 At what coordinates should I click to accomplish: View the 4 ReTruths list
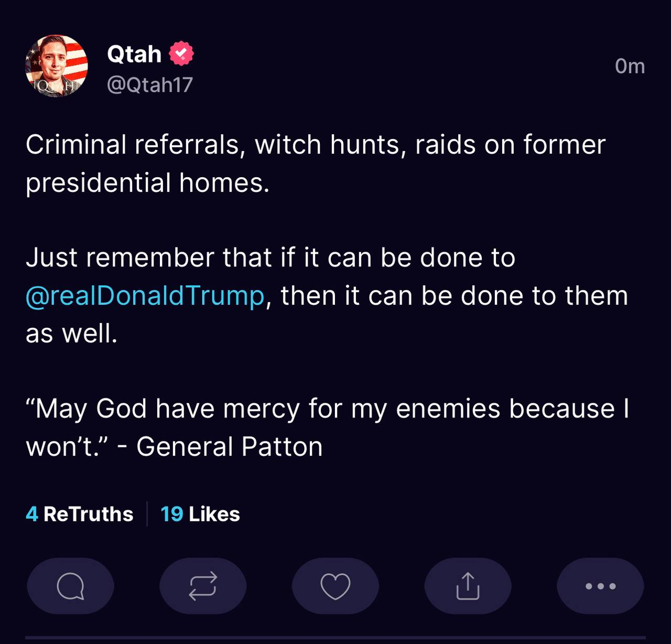coord(80,514)
